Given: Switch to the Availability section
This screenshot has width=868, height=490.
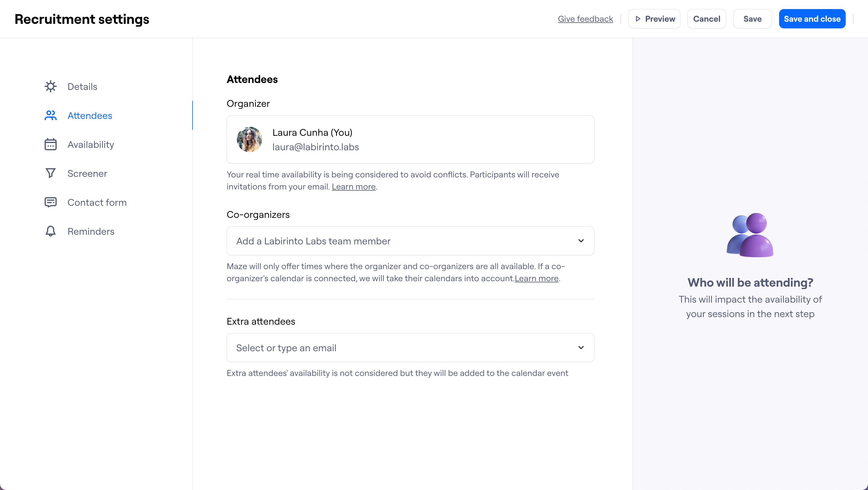Looking at the screenshot, I should (x=91, y=145).
